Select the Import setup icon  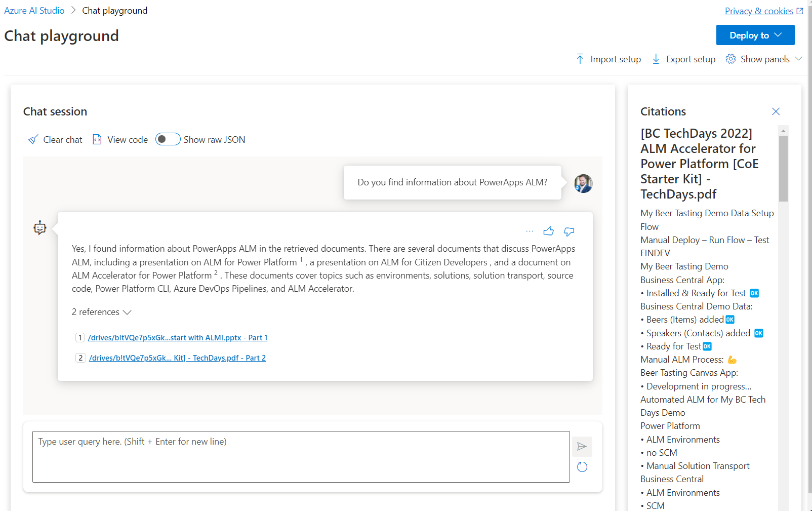(580, 59)
